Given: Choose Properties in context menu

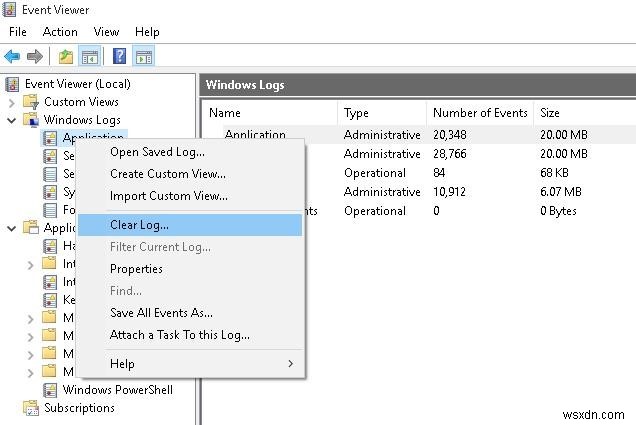Looking at the screenshot, I should 190,269.
